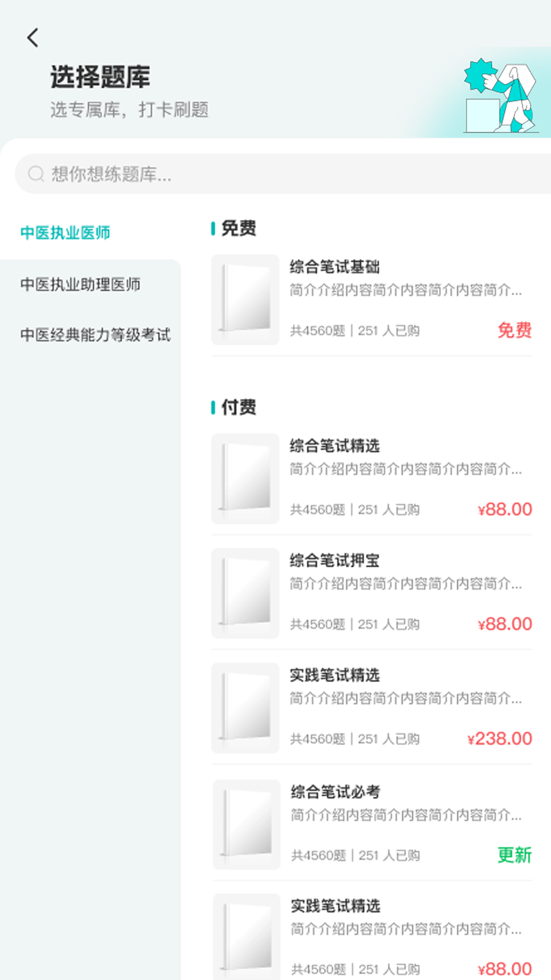Click the ¥238.00 price
Viewport: 551px width, 980px height.
(x=500, y=739)
